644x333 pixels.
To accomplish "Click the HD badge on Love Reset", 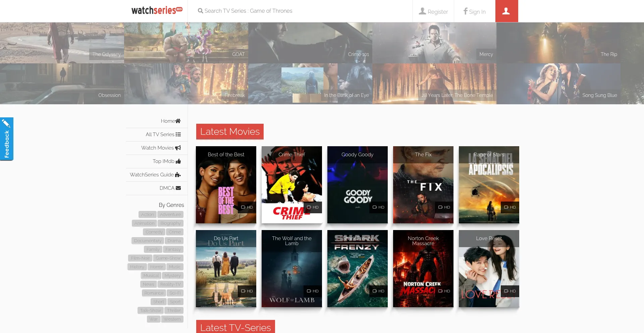I will point(510,291).
